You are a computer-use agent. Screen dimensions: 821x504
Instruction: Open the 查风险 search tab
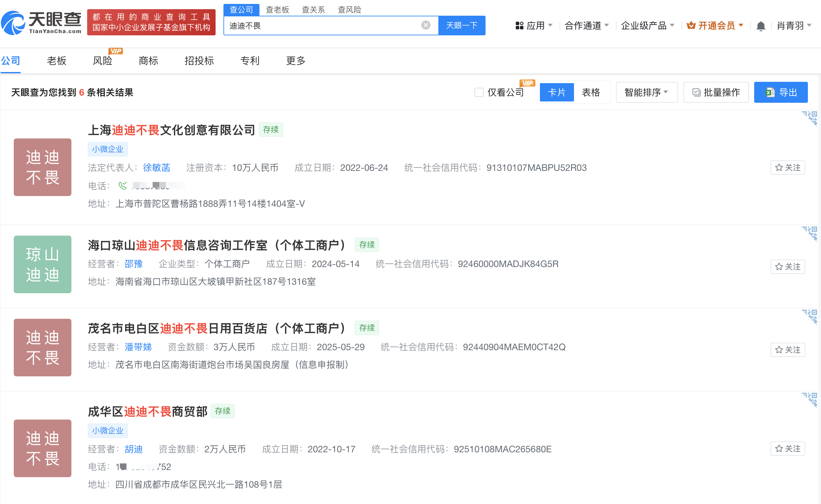tap(349, 10)
